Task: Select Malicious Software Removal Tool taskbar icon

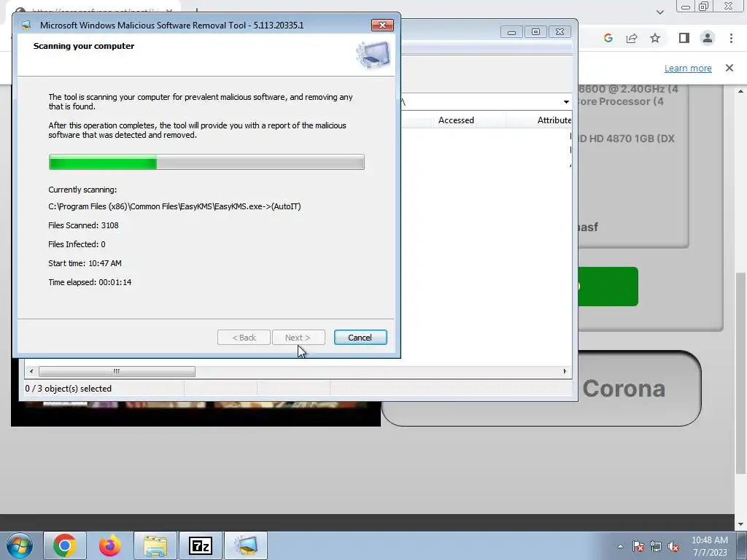Action: pos(246,545)
